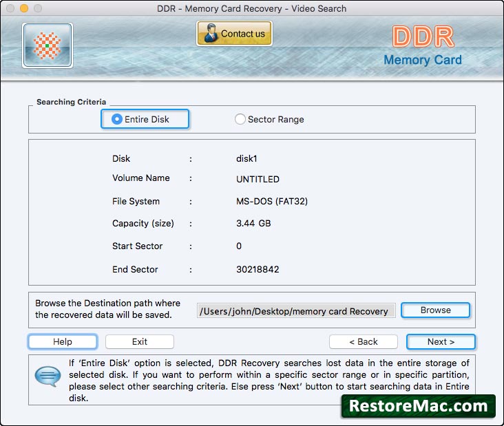Click the MS-DOS (FAT32) file system value

(x=272, y=202)
